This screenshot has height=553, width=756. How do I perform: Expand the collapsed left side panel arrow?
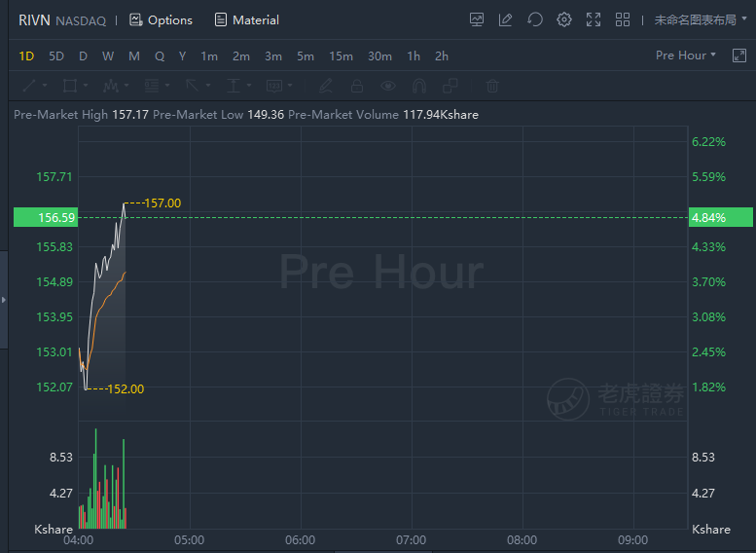[x=3, y=300]
